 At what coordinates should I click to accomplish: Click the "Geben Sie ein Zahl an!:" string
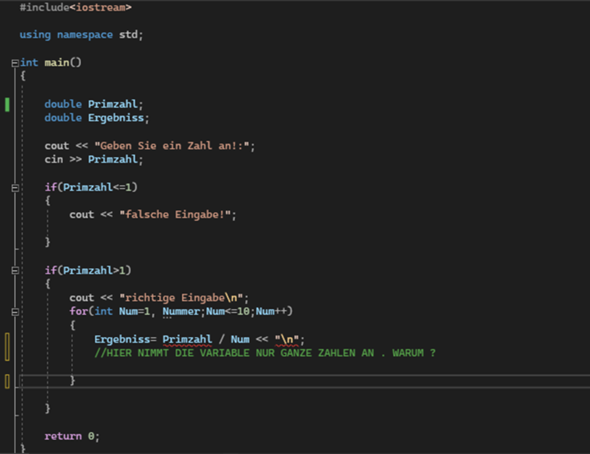(172, 146)
